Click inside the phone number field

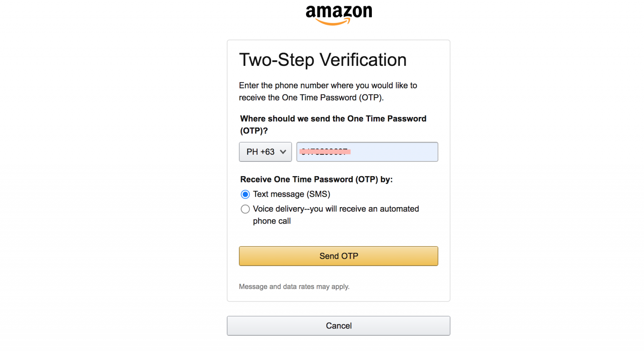click(x=367, y=152)
